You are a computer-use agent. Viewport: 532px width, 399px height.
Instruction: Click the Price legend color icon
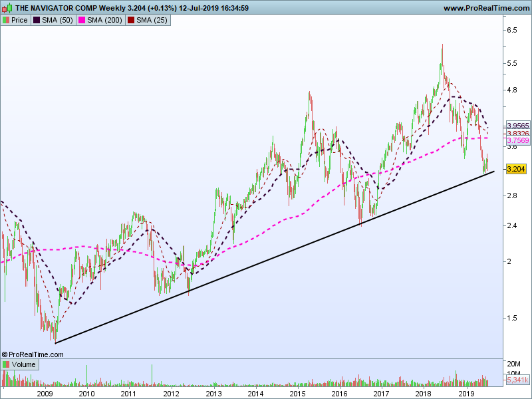click(6, 20)
